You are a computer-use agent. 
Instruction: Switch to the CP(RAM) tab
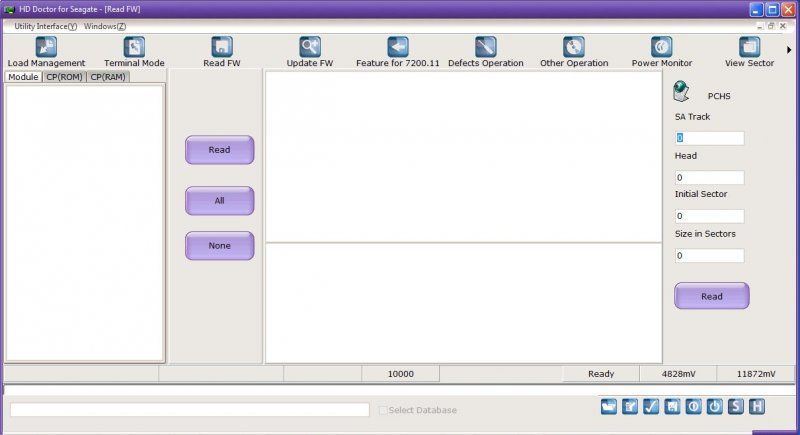[x=108, y=77]
